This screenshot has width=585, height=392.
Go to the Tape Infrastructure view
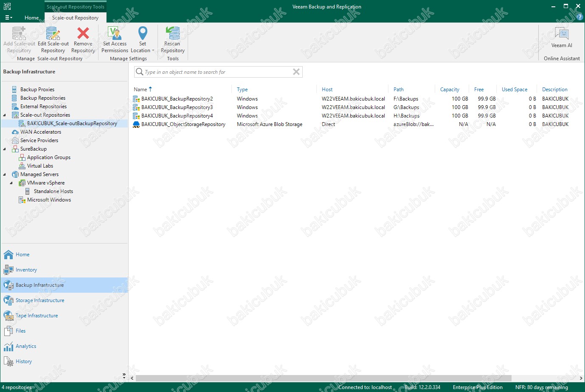[x=37, y=316]
